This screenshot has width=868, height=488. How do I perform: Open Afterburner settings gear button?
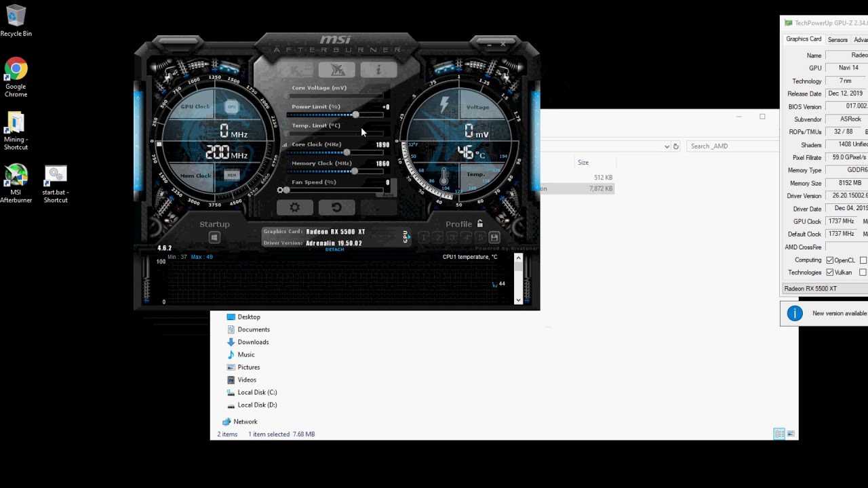point(294,207)
